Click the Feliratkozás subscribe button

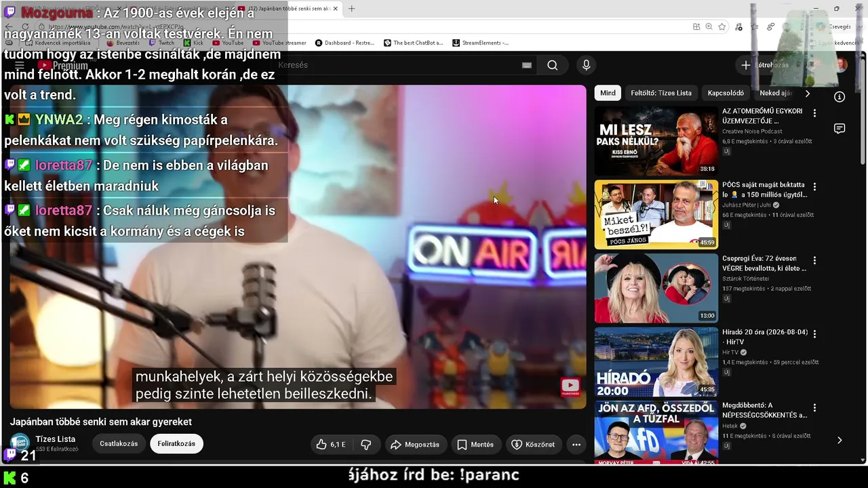pyautogui.click(x=176, y=444)
